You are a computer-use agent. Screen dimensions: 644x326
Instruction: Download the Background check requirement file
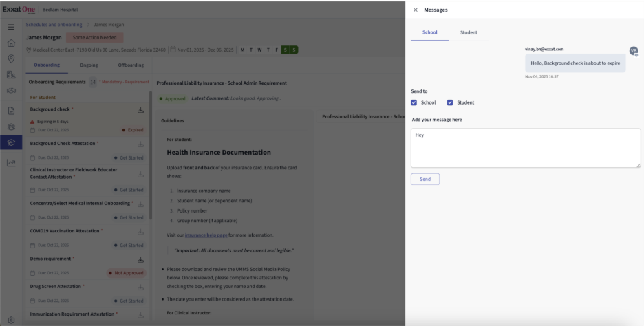point(141,110)
